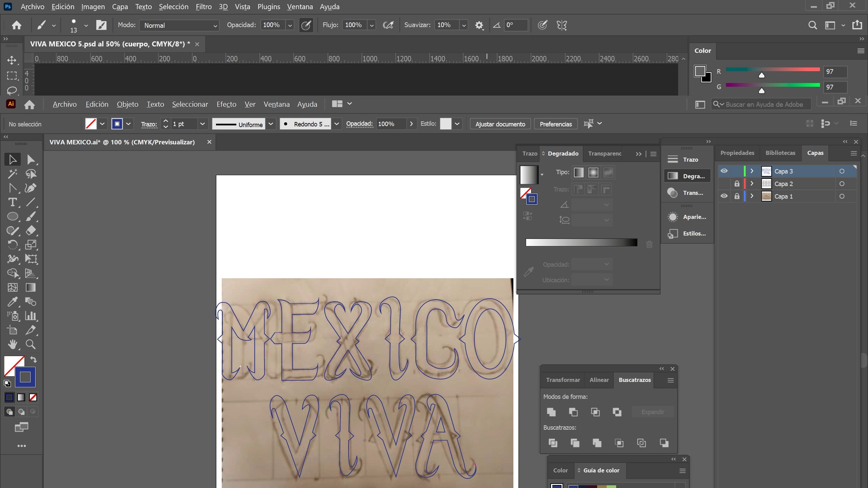Open the Uniforme stroke profile dropdown
The image size is (868, 488).
(271, 124)
